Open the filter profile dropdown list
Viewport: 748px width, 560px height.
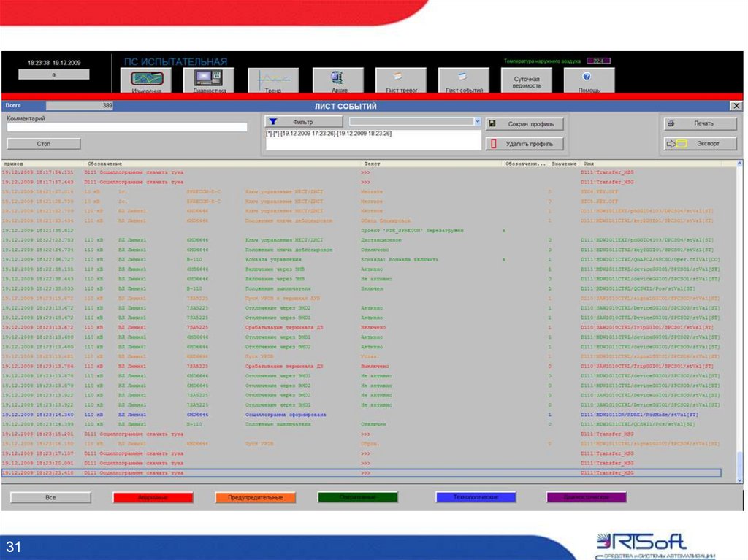click(x=477, y=120)
